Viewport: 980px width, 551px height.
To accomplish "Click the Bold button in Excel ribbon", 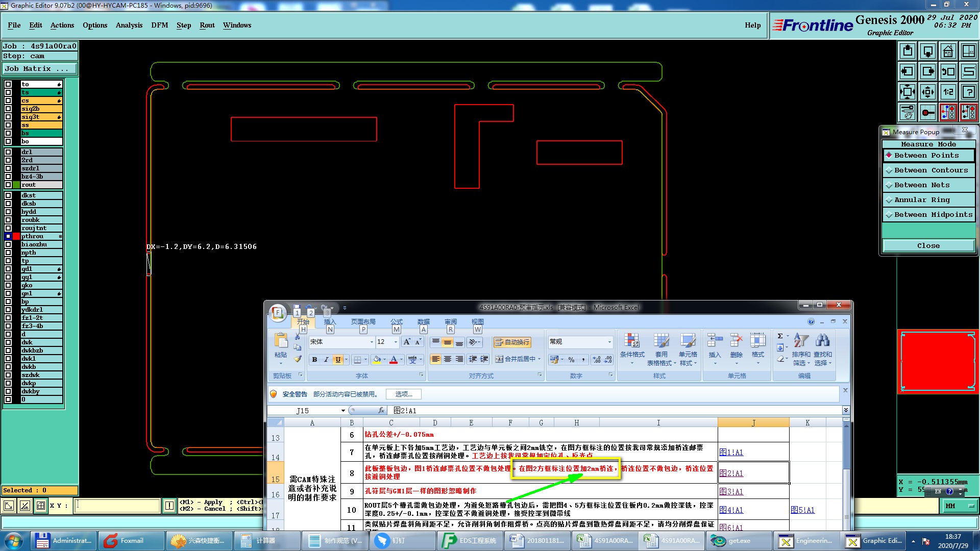I will (x=314, y=360).
